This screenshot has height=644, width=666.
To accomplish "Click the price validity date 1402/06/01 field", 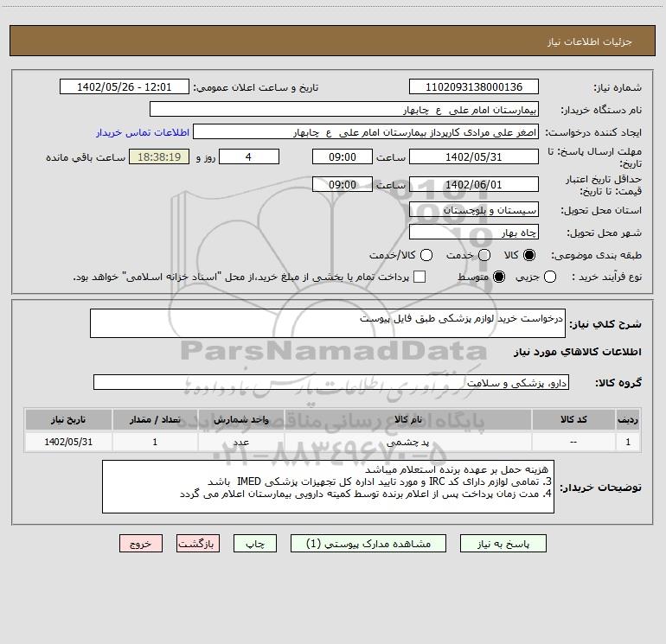I will point(474,184).
